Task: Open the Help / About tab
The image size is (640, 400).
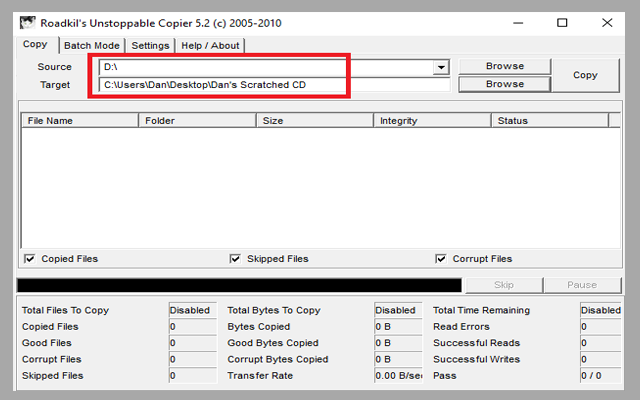Action: 210,45
